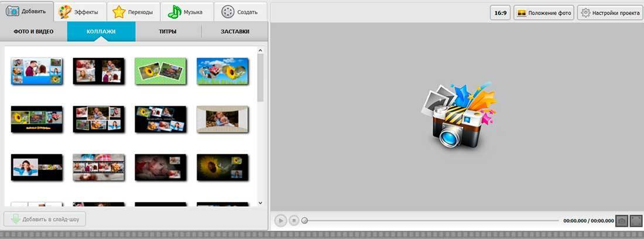Image resolution: width=644 pixels, height=239 pixels.
Task: Select the black collage with yellow caption
Action: click(36, 119)
